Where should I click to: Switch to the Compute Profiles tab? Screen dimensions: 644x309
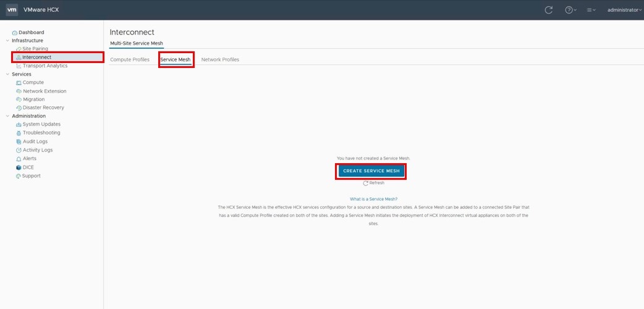click(130, 59)
